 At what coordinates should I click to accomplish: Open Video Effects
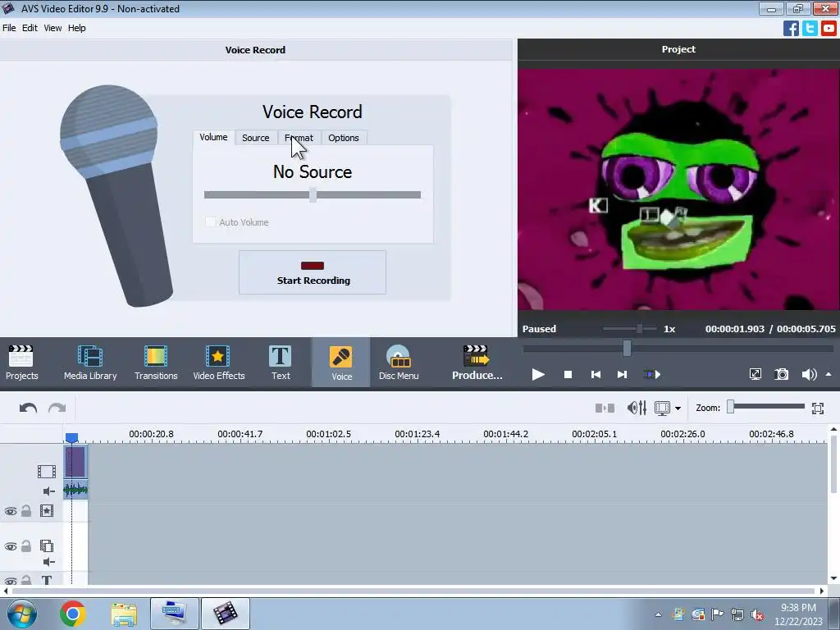(x=218, y=362)
